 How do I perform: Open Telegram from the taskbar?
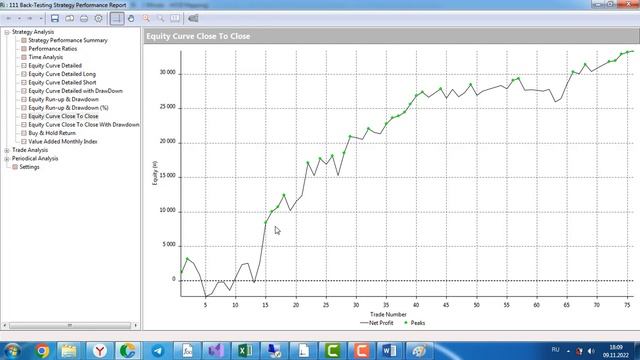click(x=158, y=351)
